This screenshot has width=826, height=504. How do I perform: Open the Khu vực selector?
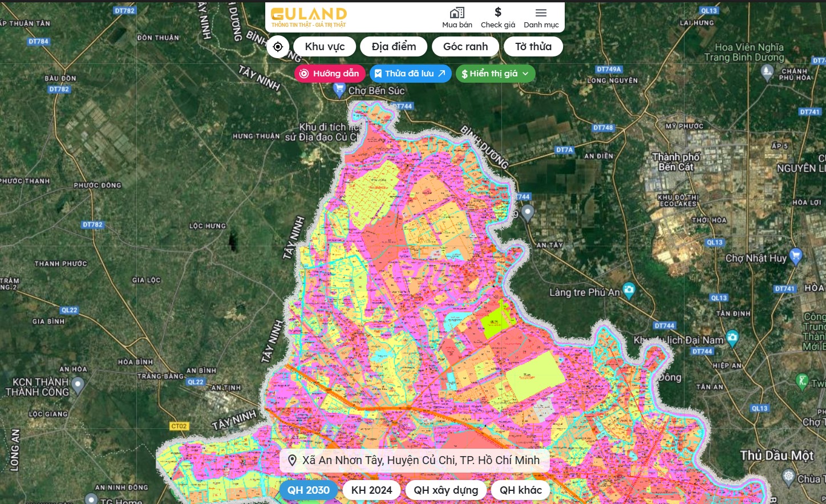(x=325, y=47)
